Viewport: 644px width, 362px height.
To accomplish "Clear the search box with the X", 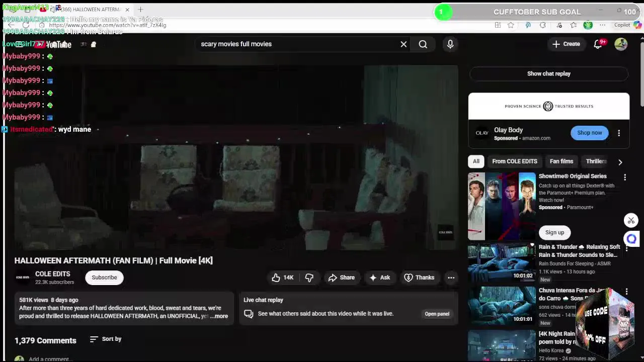I will tap(404, 44).
